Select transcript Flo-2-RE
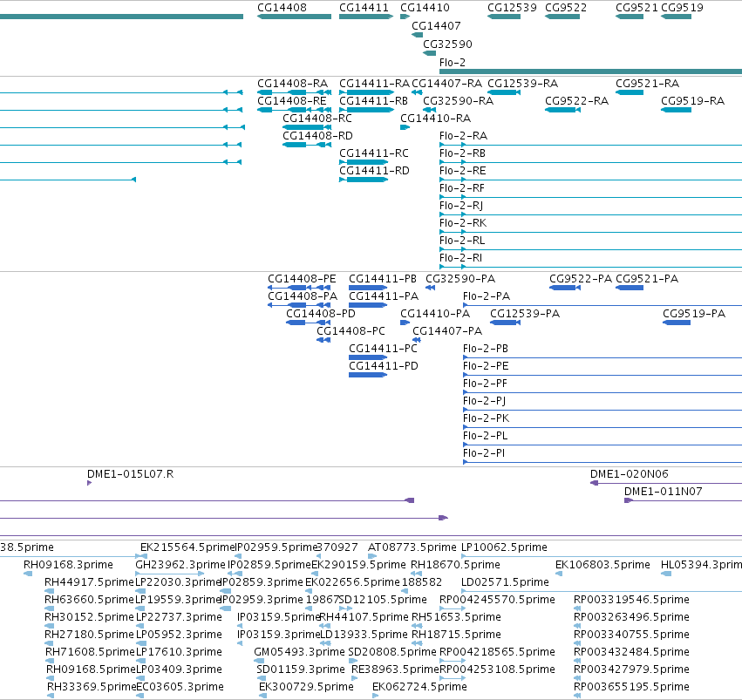742x700 pixels. (463, 171)
